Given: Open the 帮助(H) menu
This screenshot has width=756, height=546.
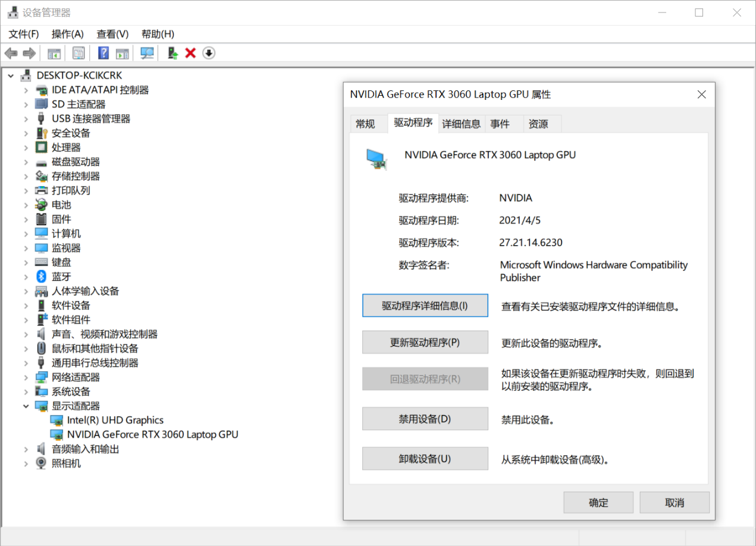Looking at the screenshot, I should (x=158, y=34).
